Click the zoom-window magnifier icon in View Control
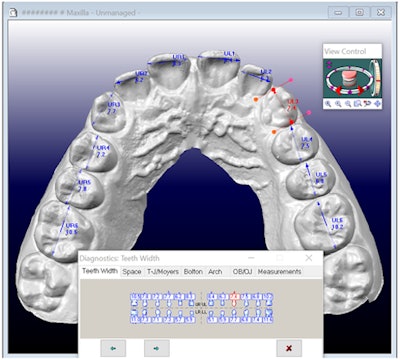 [358, 104]
